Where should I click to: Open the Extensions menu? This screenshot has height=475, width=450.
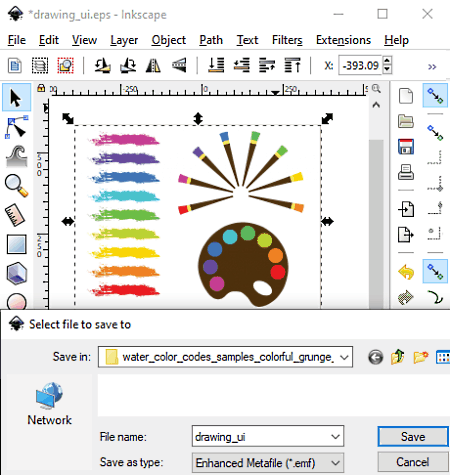[343, 40]
